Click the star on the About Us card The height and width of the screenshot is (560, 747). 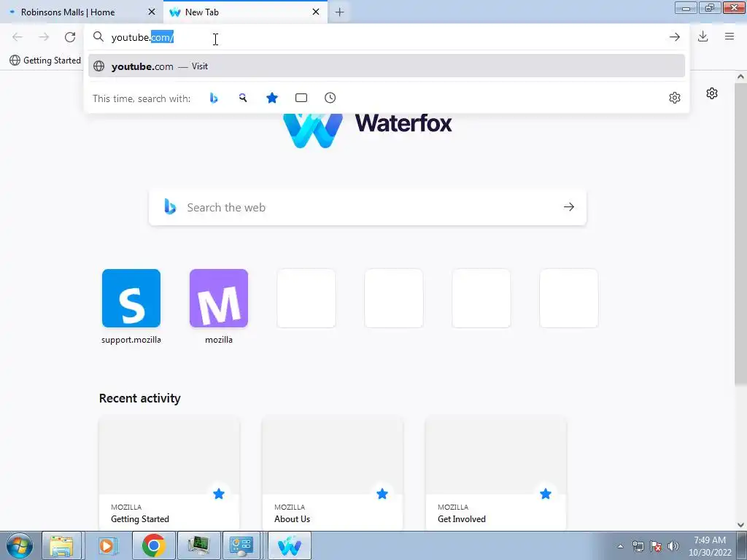pos(382,494)
